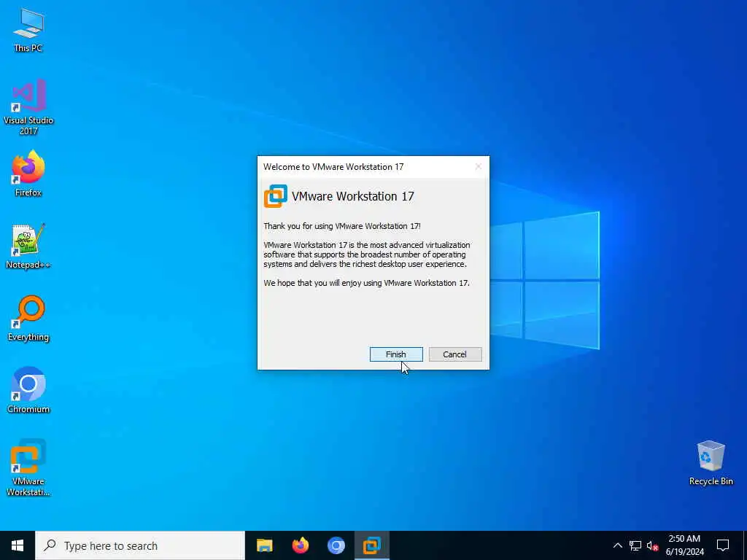Open File Explorer from the taskbar
The image size is (747, 560).
(x=264, y=545)
